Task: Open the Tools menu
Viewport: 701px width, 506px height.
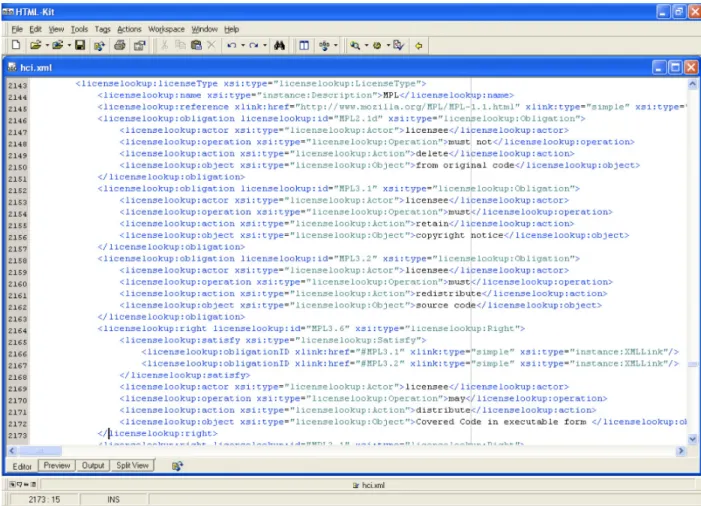Action: click(x=79, y=29)
